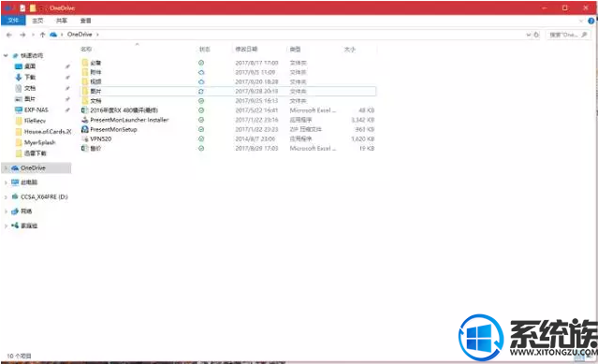Select Pictures (图片) in Quick access sidebar
Image resolution: width=598 pixels, height=364 pixels.
(x=30, y=98)
